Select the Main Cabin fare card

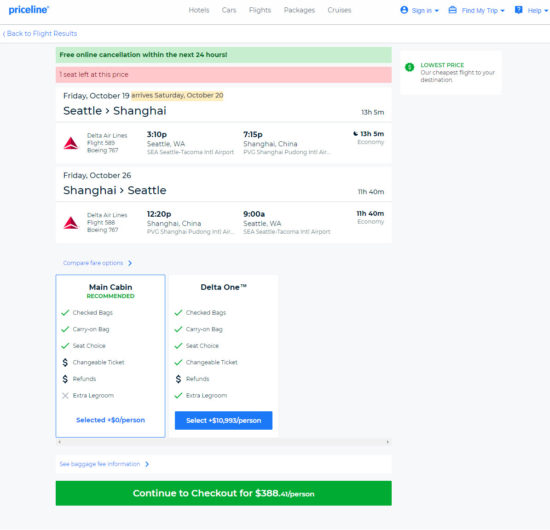(x=110, y=356)
